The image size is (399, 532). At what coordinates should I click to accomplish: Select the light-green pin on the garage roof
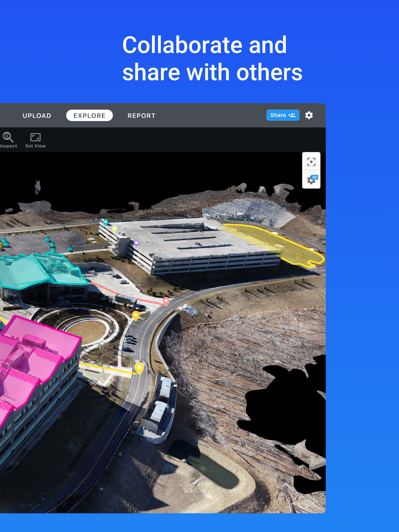pos(115,228)
